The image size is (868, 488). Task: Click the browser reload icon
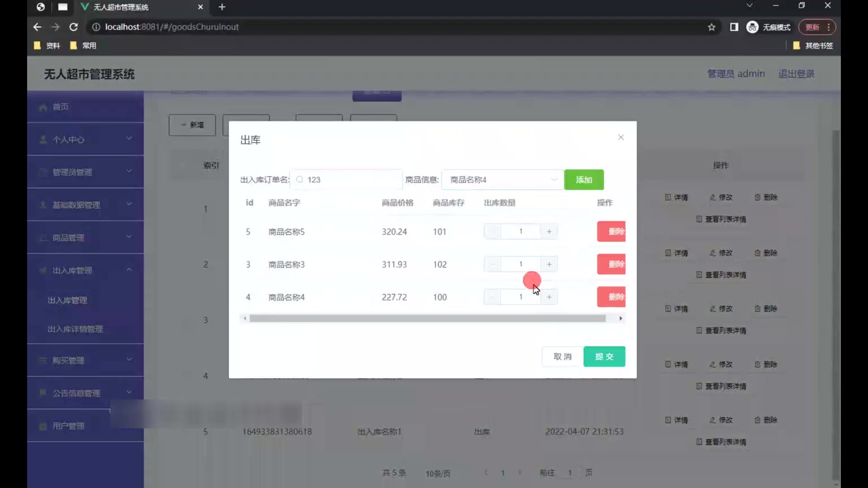73,27
